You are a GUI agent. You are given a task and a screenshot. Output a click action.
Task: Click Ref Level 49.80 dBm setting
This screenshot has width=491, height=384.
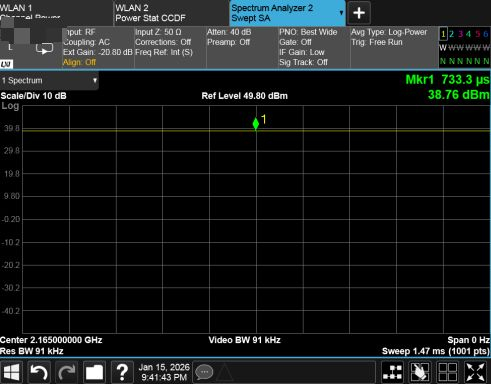click(244, 96)
